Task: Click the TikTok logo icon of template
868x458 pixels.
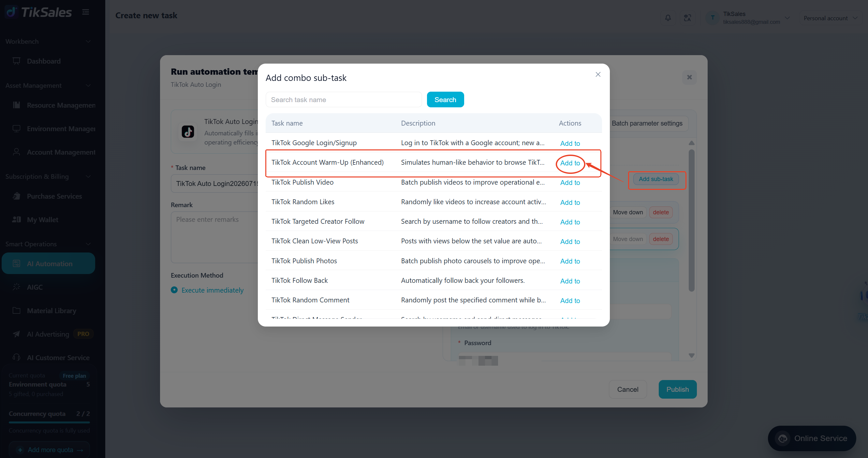Action: tap(188, 131)
